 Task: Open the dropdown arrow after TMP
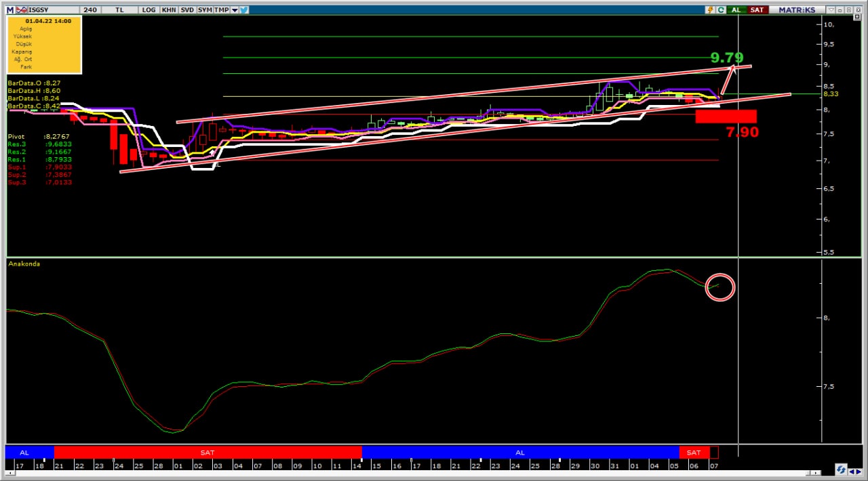pos(235,9)
